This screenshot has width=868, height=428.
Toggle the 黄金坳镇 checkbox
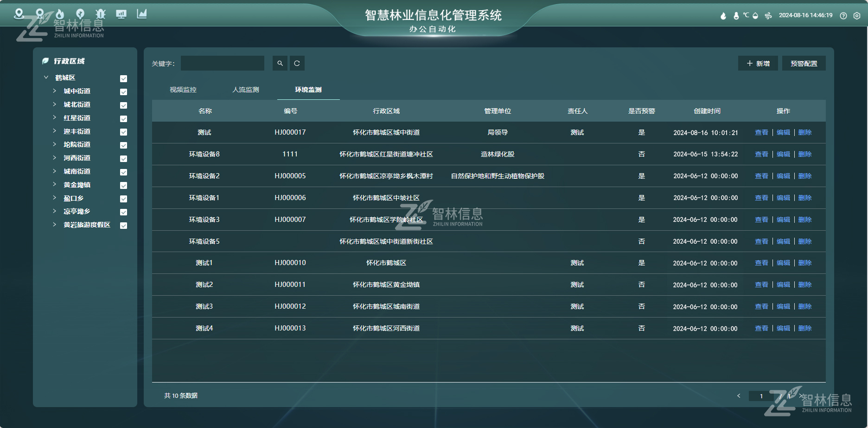coord(123,186)
